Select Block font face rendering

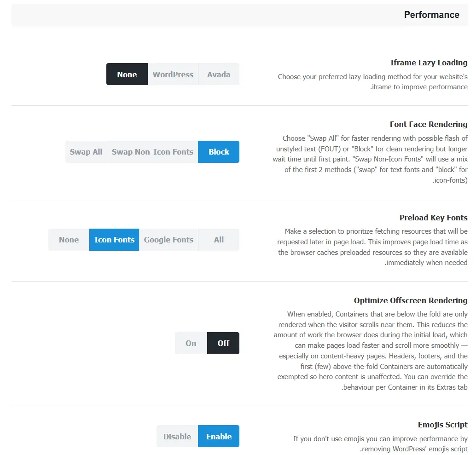tap(219, 152)
